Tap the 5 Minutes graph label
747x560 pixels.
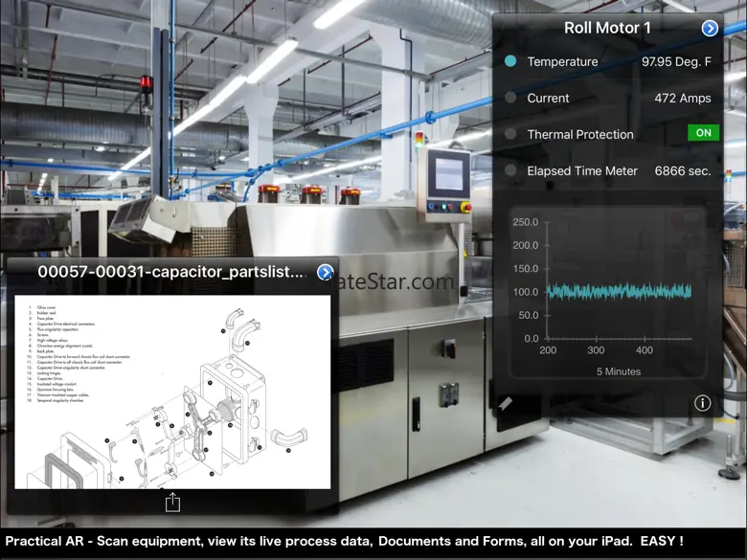[x=618, y=371]
